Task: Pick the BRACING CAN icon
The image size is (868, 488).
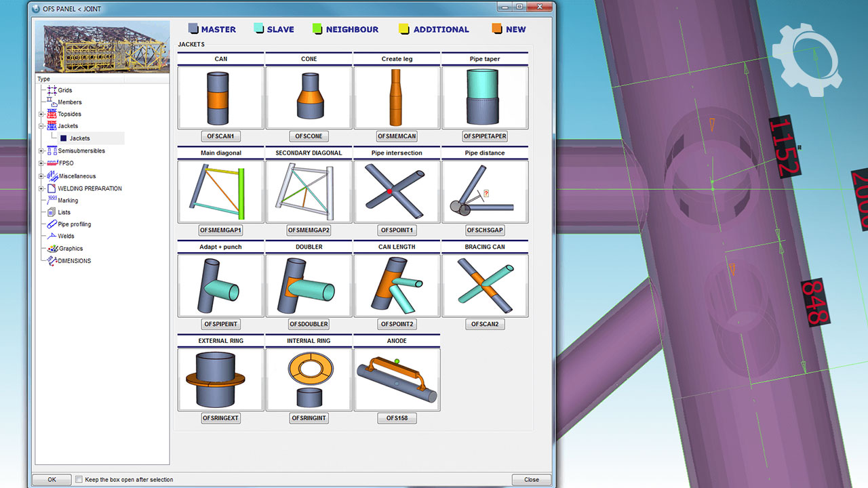Action: (x=485, y=285)
